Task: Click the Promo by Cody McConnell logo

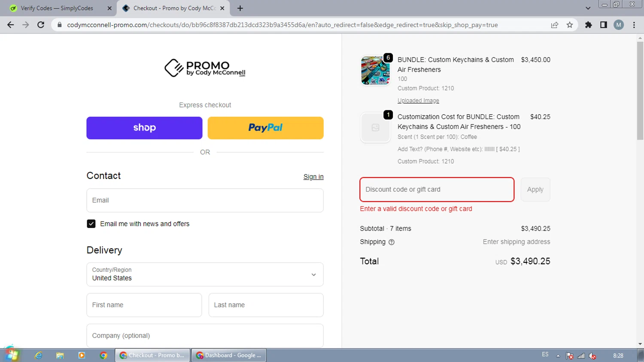Action: coord(205,68)
